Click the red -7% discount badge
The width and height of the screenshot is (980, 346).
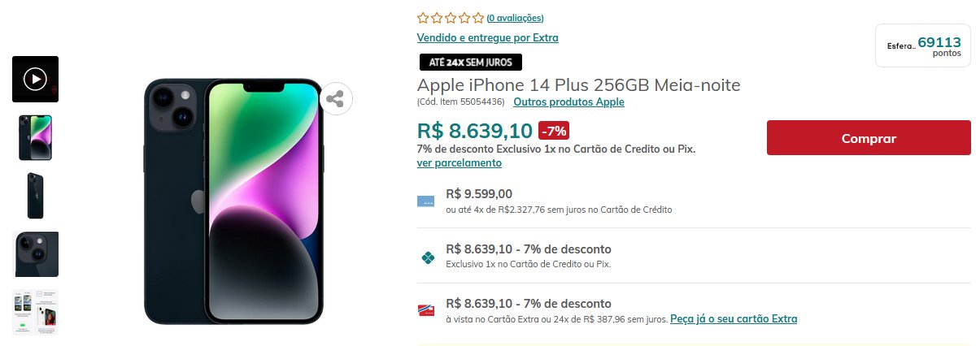pyautogui.click(x=554, y=130)
